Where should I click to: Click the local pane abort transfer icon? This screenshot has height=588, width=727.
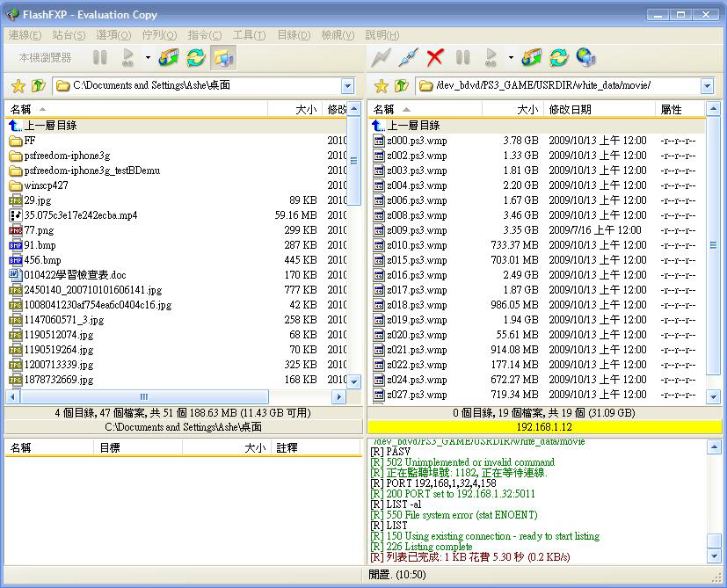169,57
